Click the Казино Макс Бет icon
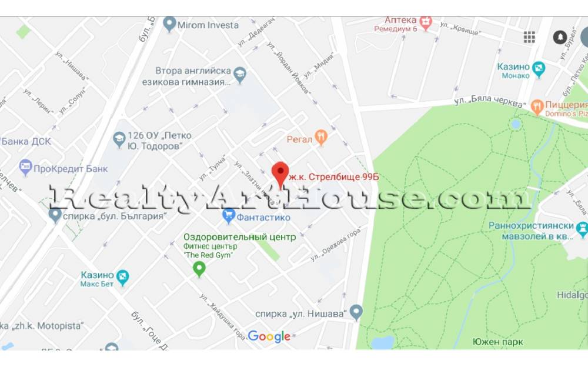588x367 pixels. click(122, 278)
